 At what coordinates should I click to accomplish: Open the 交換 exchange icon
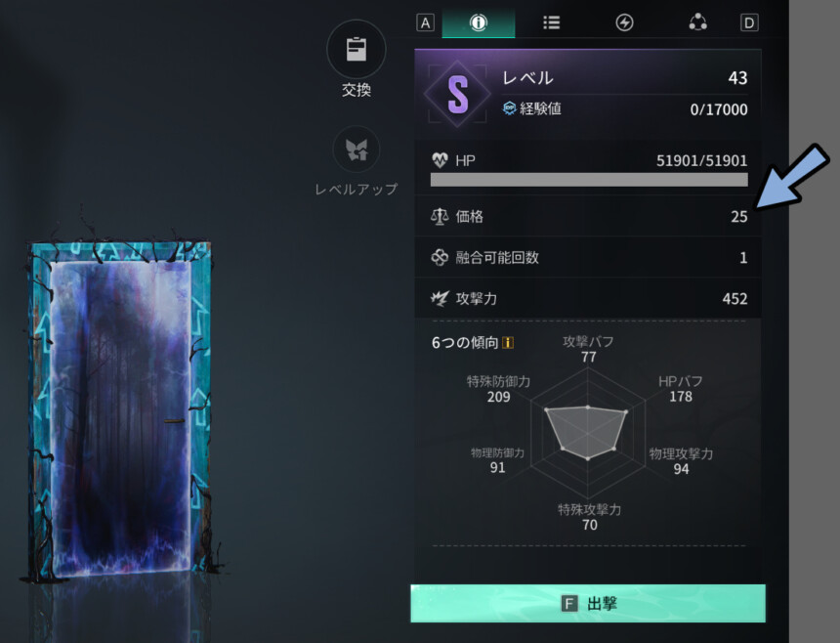pyautogui.click(x=357, y=49)
